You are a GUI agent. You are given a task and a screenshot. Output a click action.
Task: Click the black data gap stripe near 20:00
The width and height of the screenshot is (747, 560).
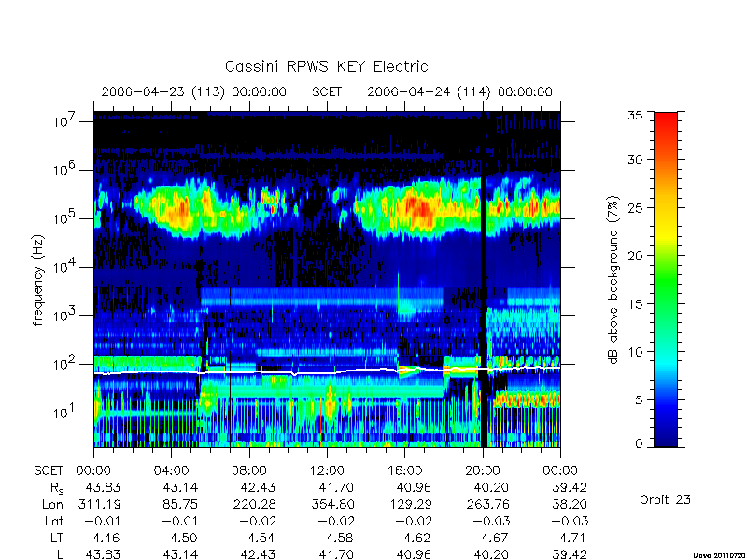coord(484,280)
